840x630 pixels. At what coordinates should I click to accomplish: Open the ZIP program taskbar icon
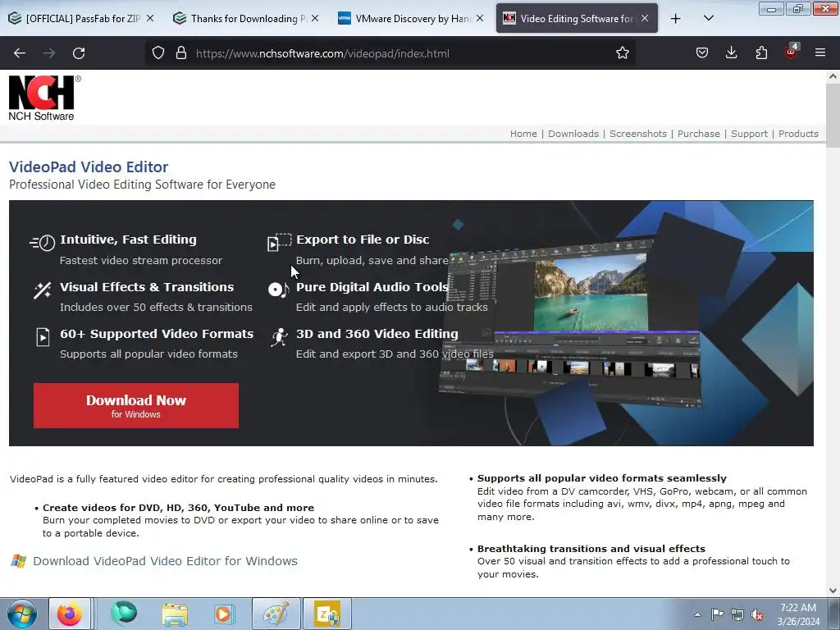coord(327,614)
